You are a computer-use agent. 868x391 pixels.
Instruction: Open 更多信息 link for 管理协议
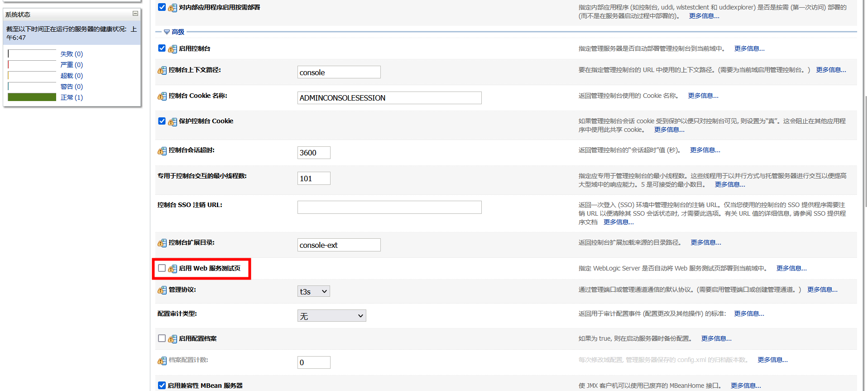click(822, 290)
